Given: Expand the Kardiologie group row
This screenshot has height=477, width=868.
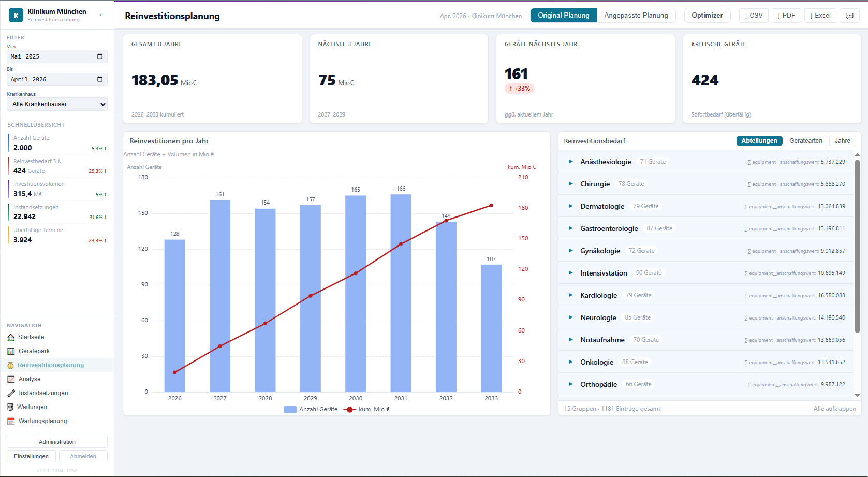Looking at the screenshot, I should pos(571,295).
